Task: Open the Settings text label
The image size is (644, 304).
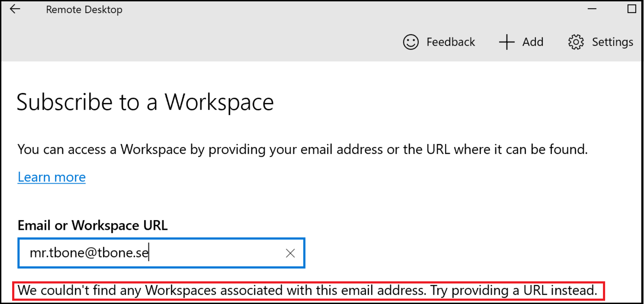Action: point(612,42)
